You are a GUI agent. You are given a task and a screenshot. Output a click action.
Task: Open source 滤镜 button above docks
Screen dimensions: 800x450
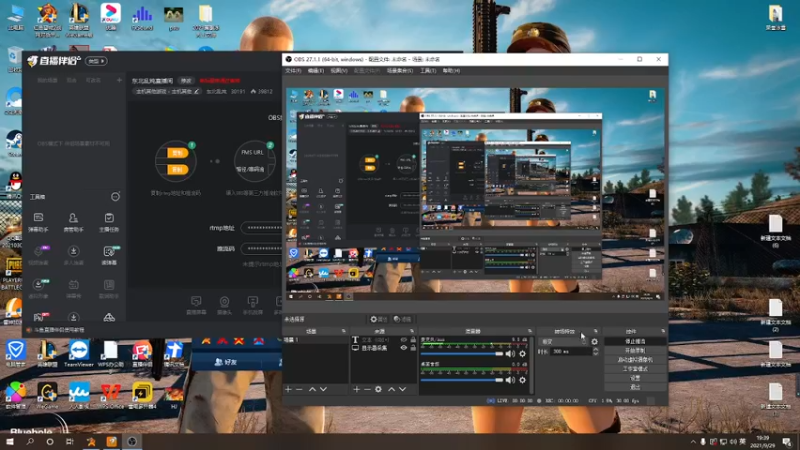pos(403,319)
